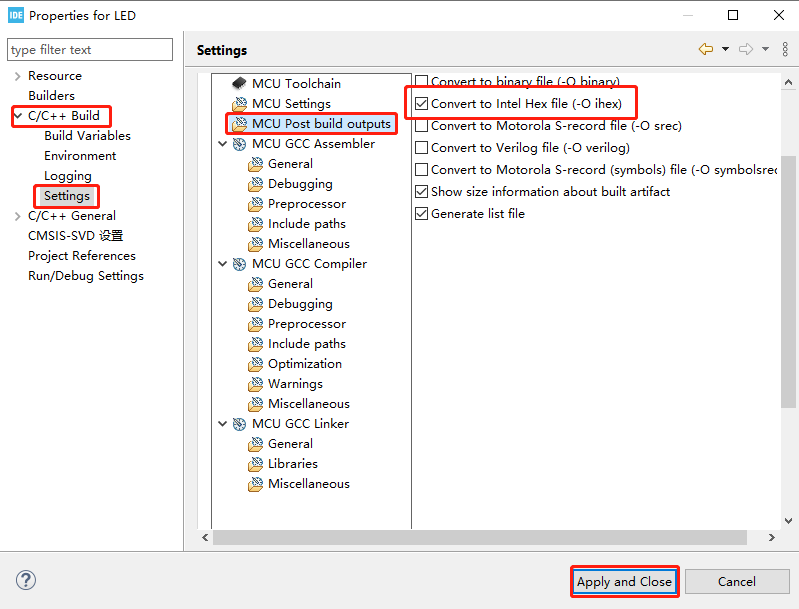The image size is (799, 609).
Task: Click the forward navigation arrow icon
Action: pos(745,49)
